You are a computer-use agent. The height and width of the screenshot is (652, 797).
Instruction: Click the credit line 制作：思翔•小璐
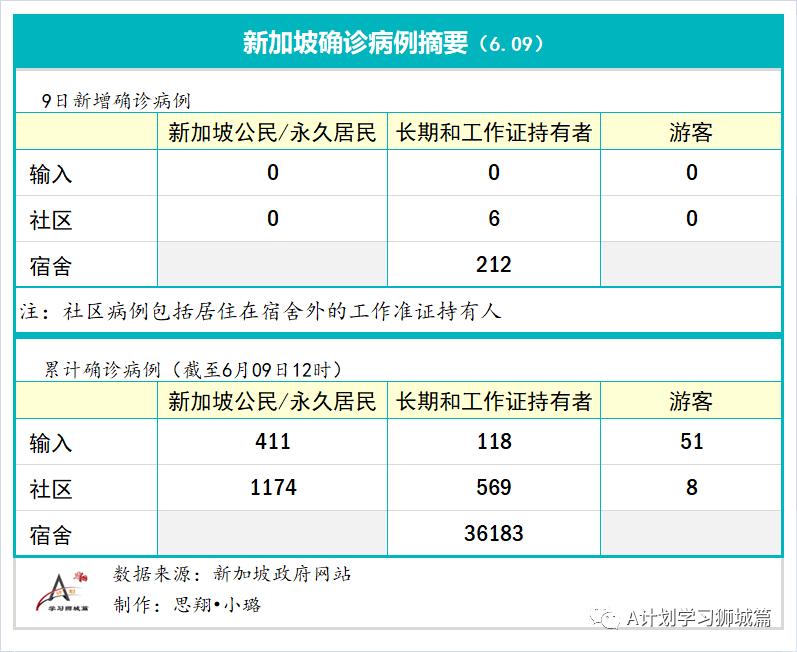[x=187, y=605]
